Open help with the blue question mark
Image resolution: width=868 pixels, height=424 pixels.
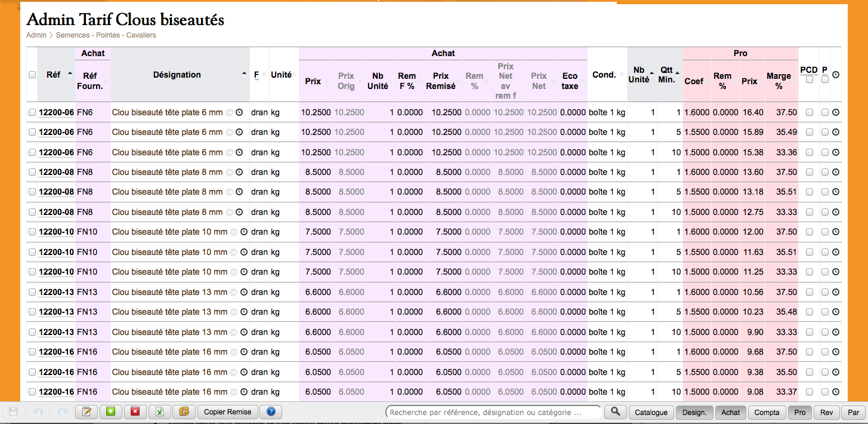tap(271, 412)
